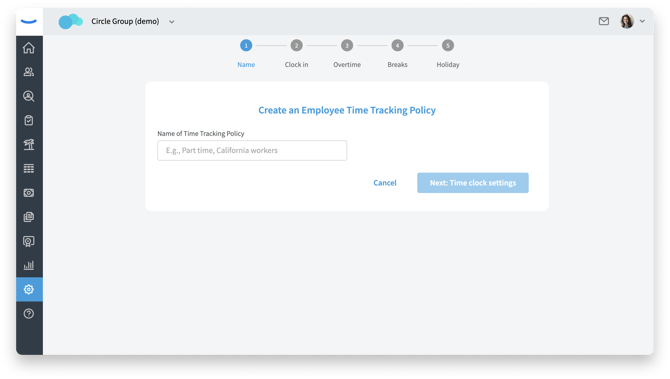The image size is (670, 379).
Task: Open the calendar grid sidebar icon
Action: tap(29, 169)
